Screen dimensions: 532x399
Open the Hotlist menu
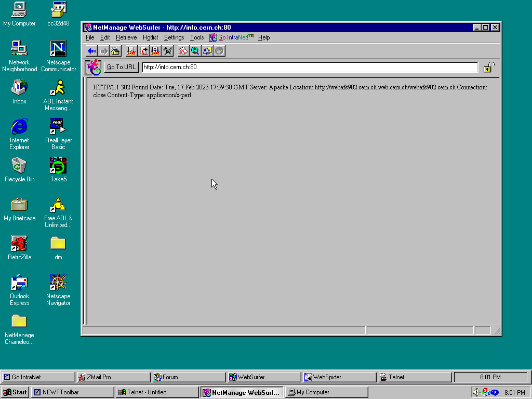pyautogui.click(x=150, y=37)
